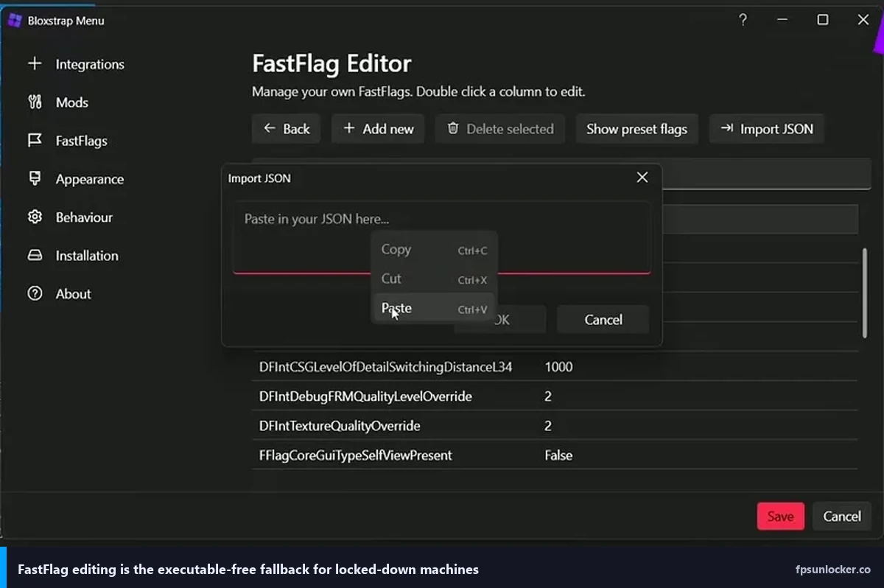Save the Bloxstrap settings
Viewport: 884px width, 588px height.
780,517
